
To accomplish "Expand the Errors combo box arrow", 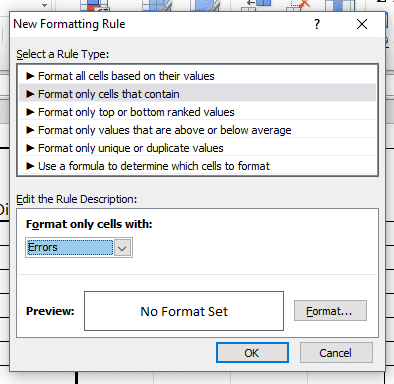I will [x=122, y=248].
